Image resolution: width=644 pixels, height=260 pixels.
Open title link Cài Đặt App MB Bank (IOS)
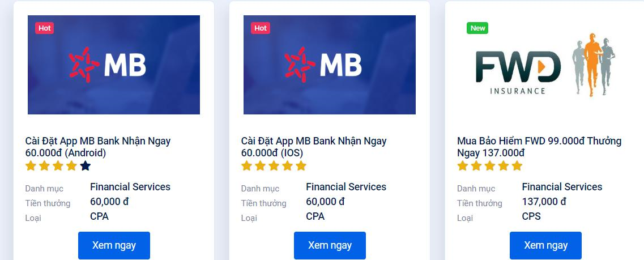click(x=314, y=147)
